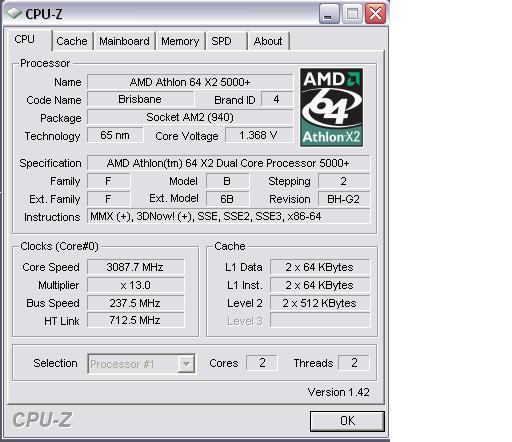Image resolution: width=512 pixels, height=442 pixels.
Task: Select the Package value Socket AM2 (940)
Action: (190, 117)
